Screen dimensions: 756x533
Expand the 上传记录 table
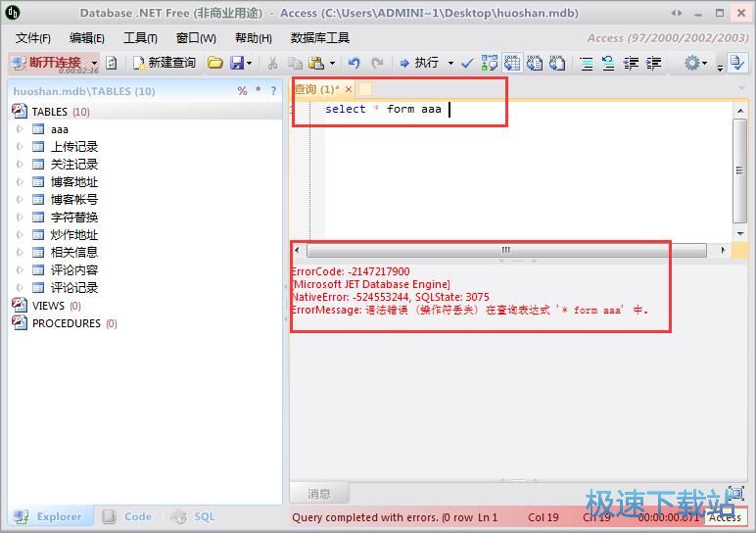(20, 147)
